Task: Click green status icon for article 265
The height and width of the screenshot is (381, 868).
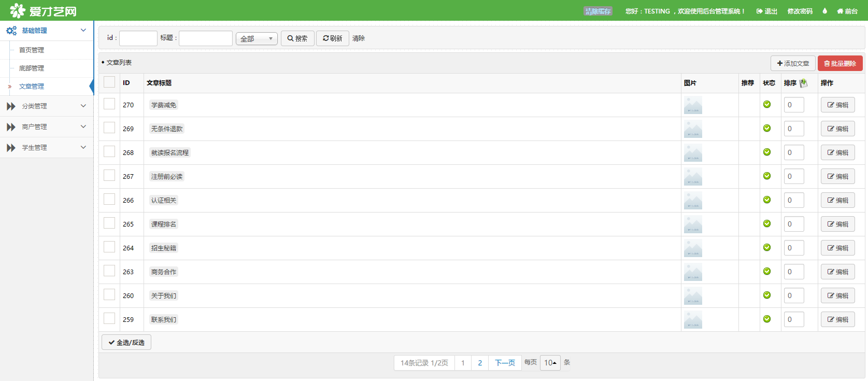Action: (766, 224)
